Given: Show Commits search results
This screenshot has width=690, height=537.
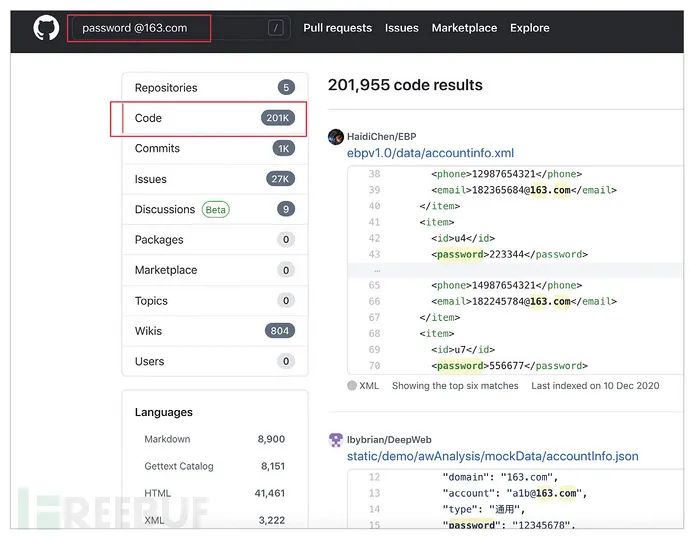Looking at the screenshot, I should click(157, 148).
